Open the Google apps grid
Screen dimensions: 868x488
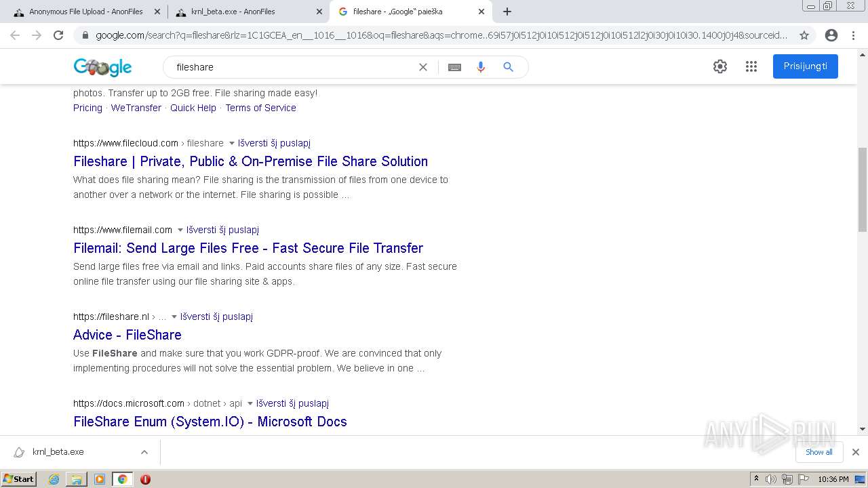(751, 66)
